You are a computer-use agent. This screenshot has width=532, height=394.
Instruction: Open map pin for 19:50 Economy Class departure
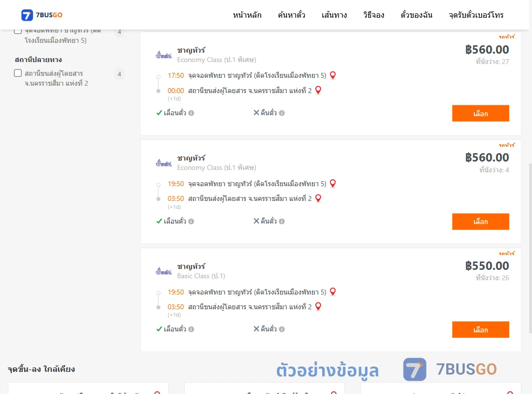coord(333,184)
